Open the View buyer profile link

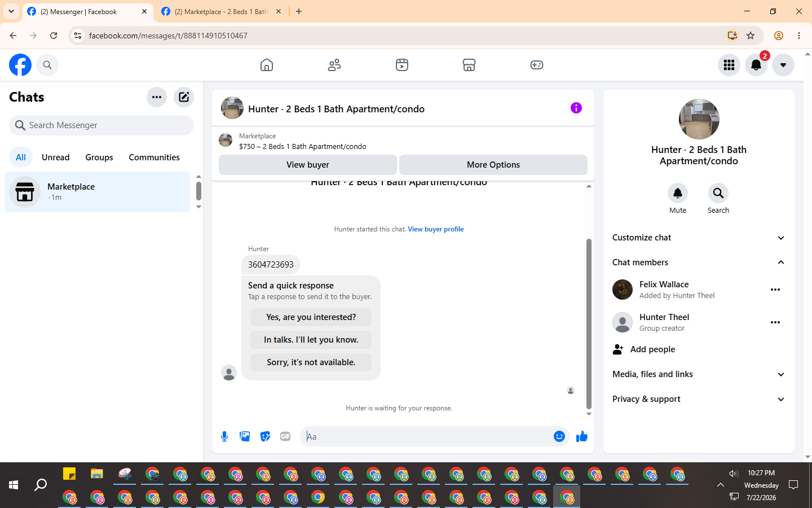[436, 229]
